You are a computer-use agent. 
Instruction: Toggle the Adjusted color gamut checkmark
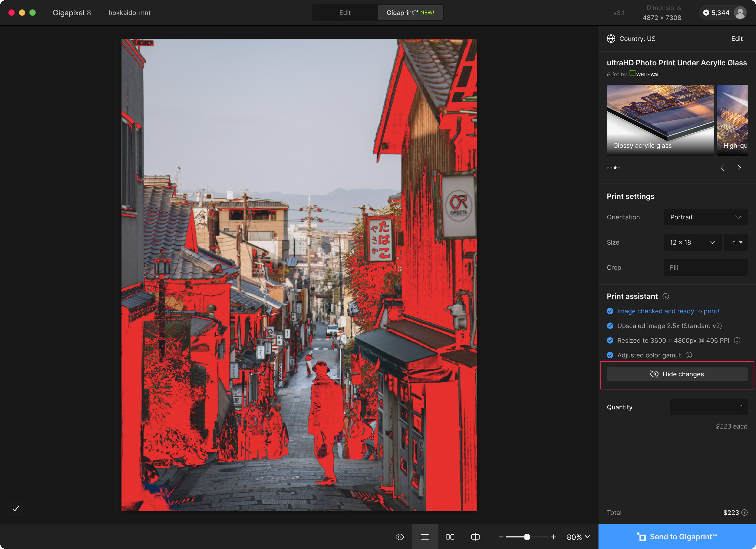point(610,355)
